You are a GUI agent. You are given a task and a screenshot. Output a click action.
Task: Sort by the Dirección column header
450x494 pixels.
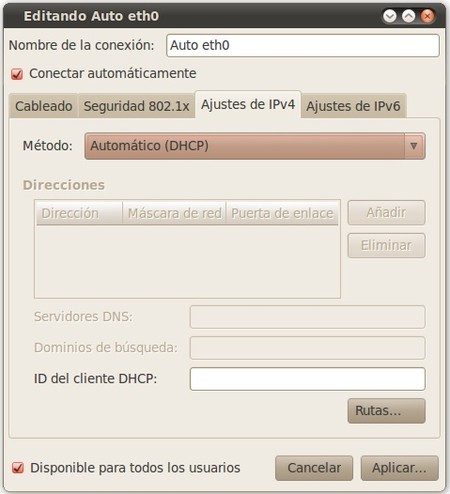pos(79,213)
